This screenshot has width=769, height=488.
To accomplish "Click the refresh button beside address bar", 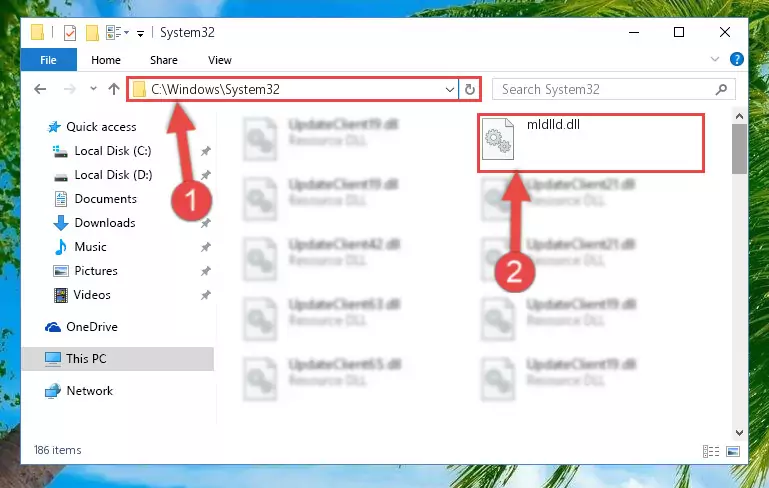I will 469,89.
